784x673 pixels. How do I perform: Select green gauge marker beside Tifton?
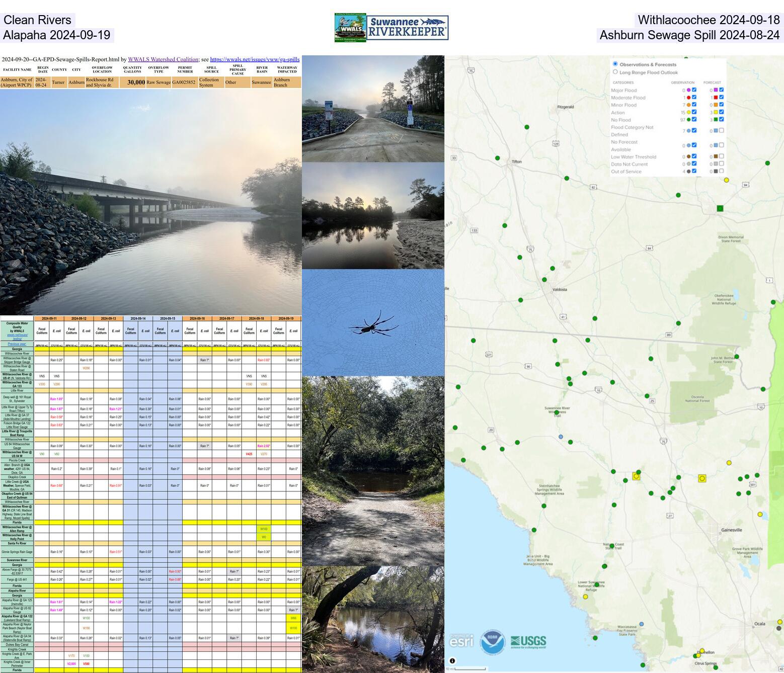pyautogui.click(x=498, y=158)
